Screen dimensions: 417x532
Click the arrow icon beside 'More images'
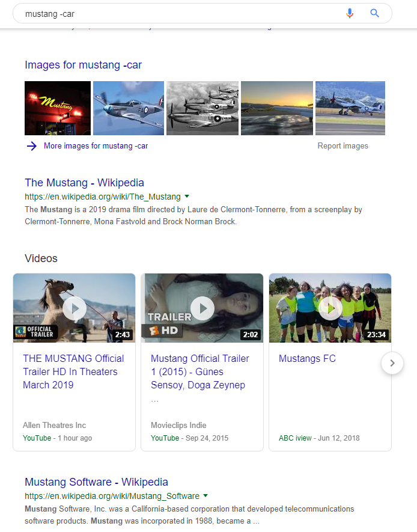(x=32, y=146)
